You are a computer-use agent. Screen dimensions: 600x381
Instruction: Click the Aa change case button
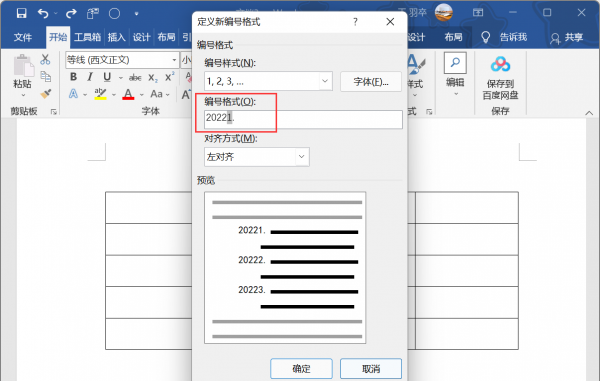(160, 94)
